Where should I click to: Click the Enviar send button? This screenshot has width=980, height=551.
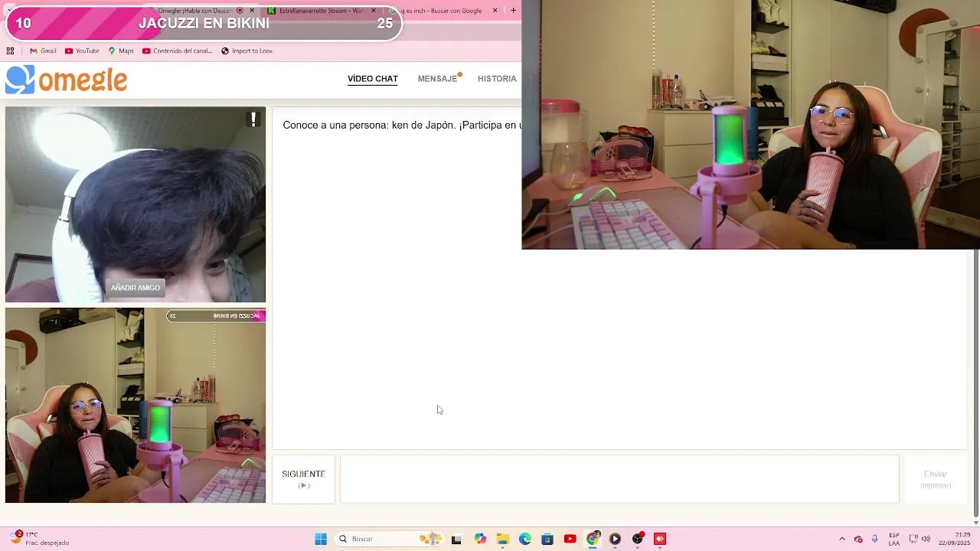coord(936,479)
